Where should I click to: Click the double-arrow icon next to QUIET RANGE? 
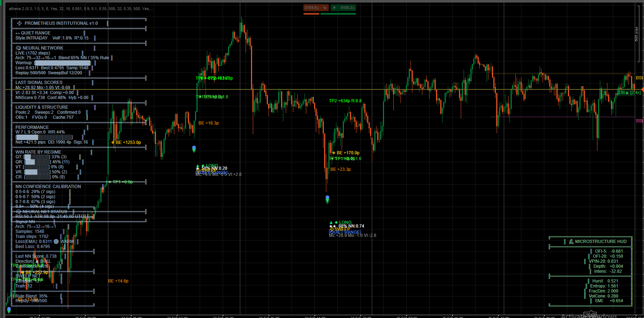point(18,33)
